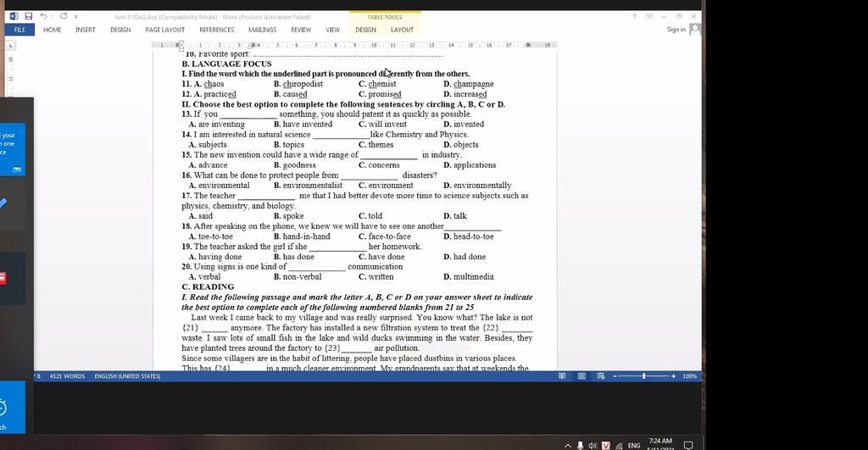The height and width of the screenshot is (450, 868).
Task: Click the Word application logo icon
Action: pyautogui.click(x=14, y=17)
